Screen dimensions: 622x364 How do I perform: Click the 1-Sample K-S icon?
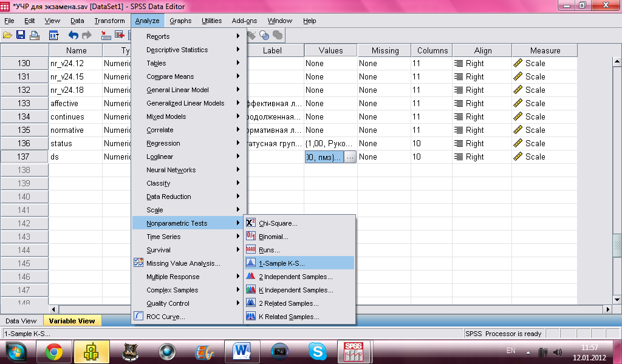pyautogui.click(x=251, y=263)
